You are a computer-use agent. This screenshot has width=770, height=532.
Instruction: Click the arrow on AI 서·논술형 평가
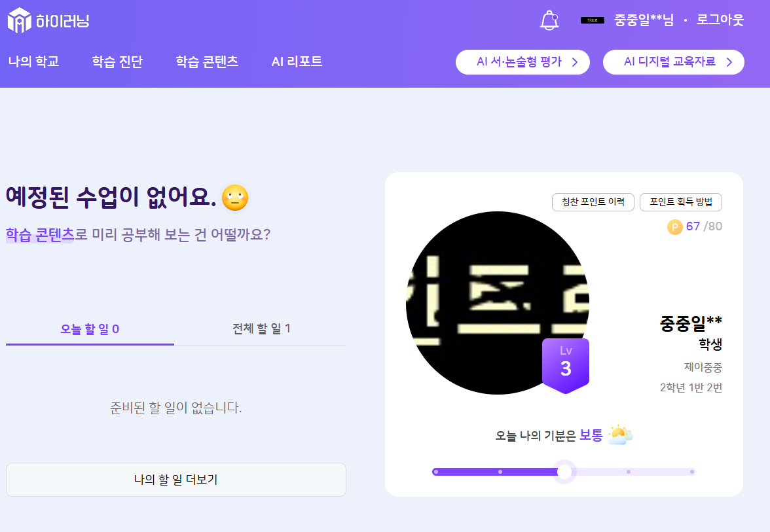coord(575,62)
